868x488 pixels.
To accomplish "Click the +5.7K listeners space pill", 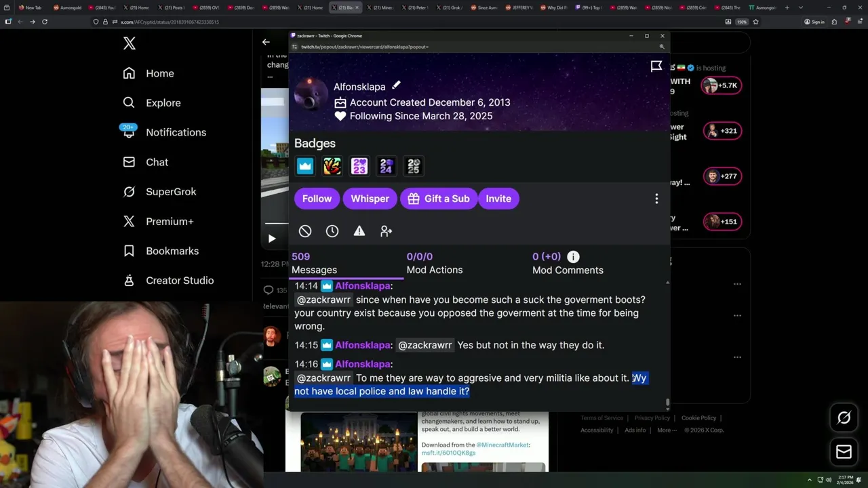I will tap(722, 85).
